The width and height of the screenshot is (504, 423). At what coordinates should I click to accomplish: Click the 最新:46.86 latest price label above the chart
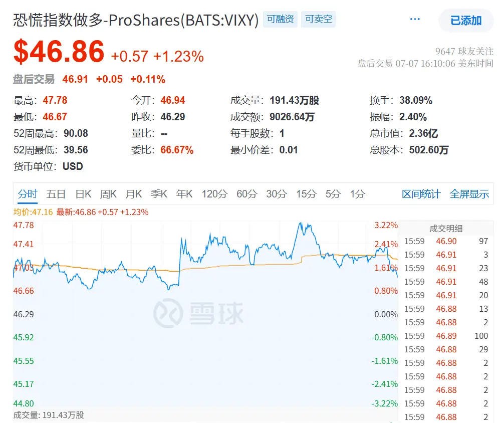[102, 213]
